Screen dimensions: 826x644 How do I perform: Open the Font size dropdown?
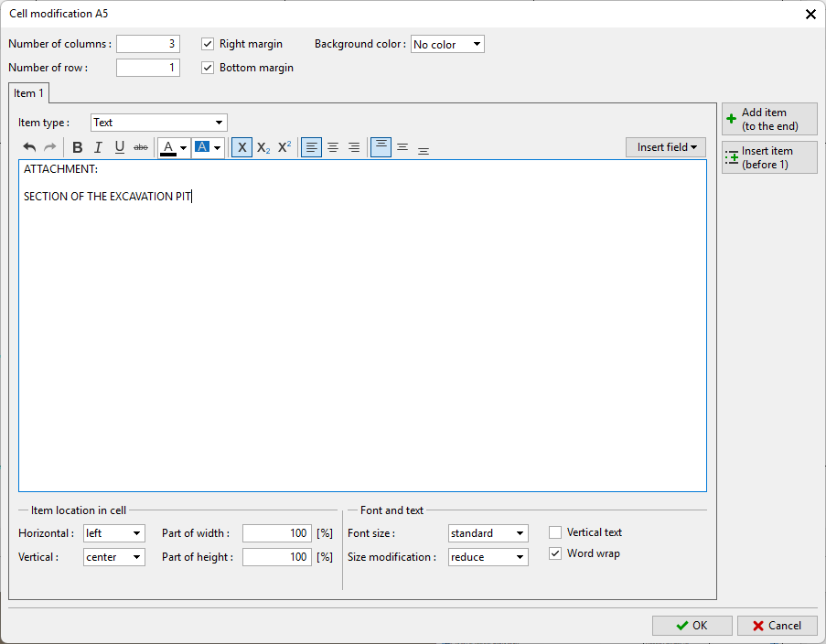(488, 533)
